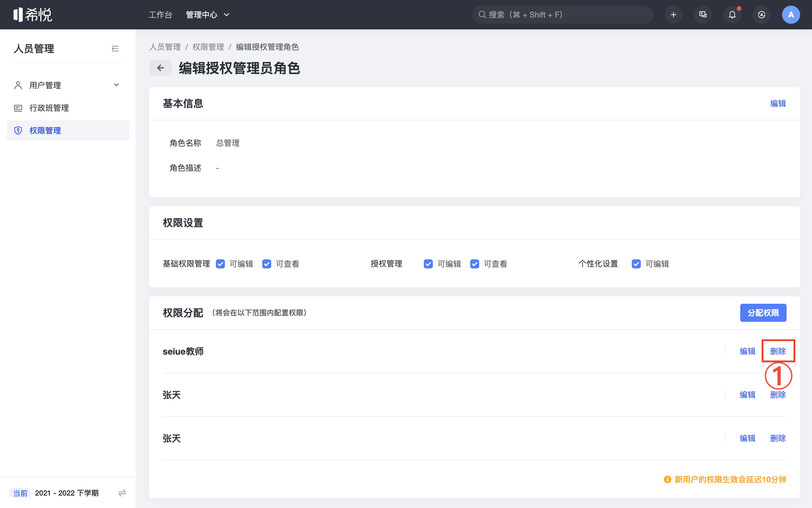The width and height of the screenshot is (812, 508).
Task: Click 角色描述 label
Action: coord(185,168)
